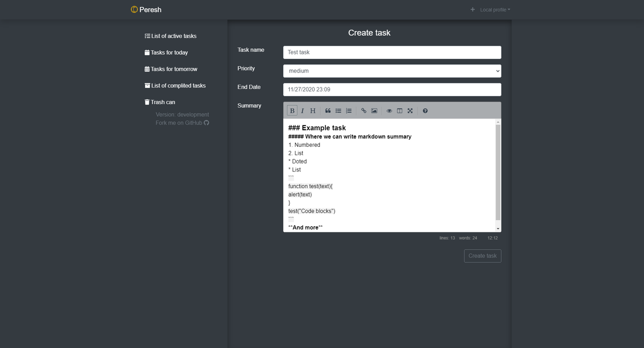Insert an unordered bullet list
Viewport: 644px width, 348px height.
coord(339,111)
